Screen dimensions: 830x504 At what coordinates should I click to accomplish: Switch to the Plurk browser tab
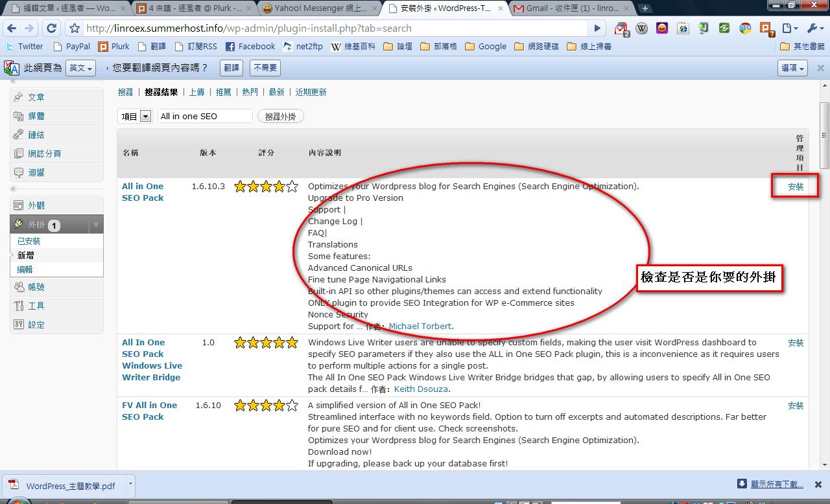[193, 8]
